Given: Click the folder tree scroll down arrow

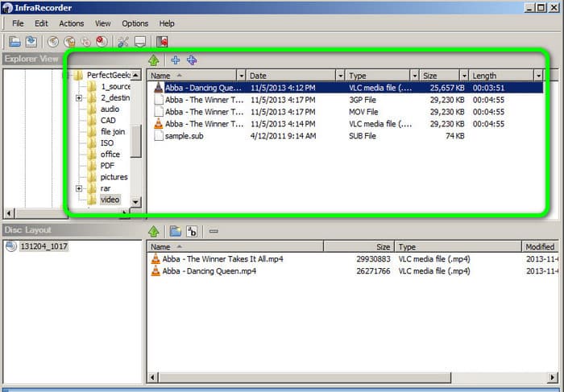Looking at the screenshot, I should (x=135, y=202).
